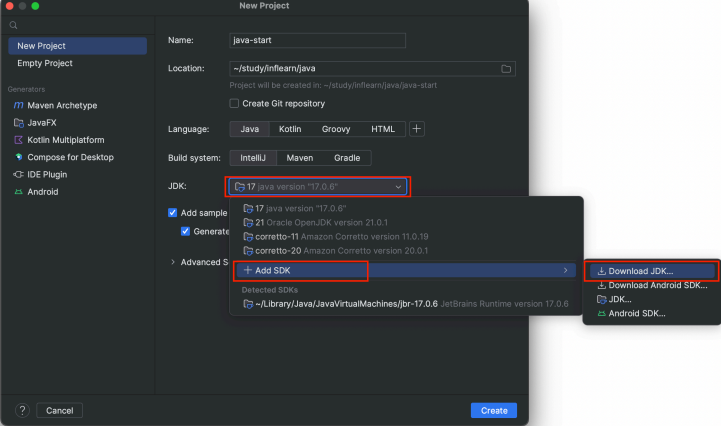The image size is (721, 426).
Task: Choose IntelliJ build system
Action: coord(253,158)
